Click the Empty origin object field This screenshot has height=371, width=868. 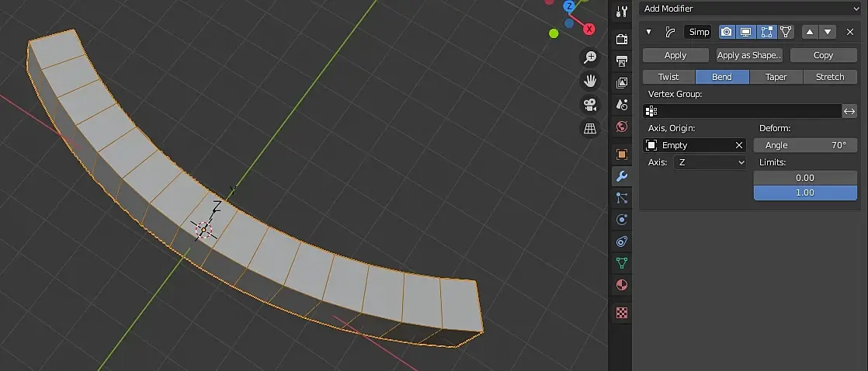click(x=694, y=145)
